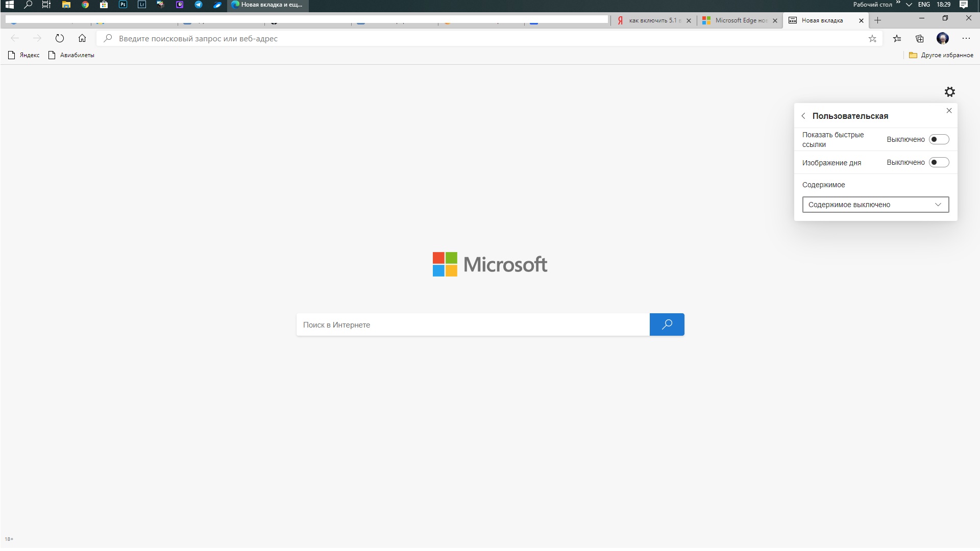Open the home page
The height and width of the screenshot is (551, 980).
82,38
